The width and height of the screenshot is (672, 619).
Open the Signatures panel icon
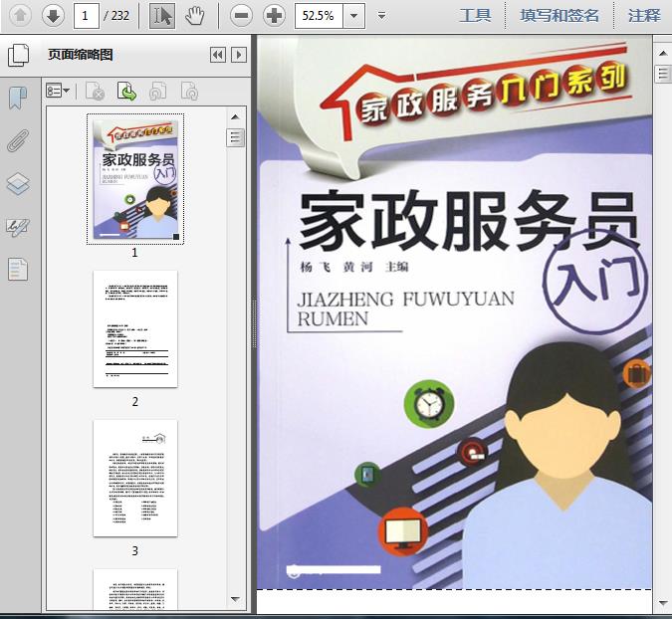[18, 227]
